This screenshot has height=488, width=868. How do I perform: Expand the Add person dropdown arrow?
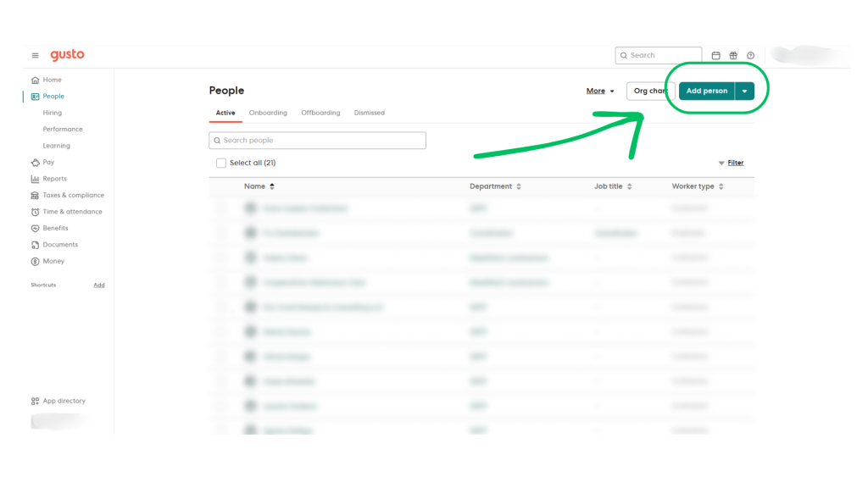[744, 91]
